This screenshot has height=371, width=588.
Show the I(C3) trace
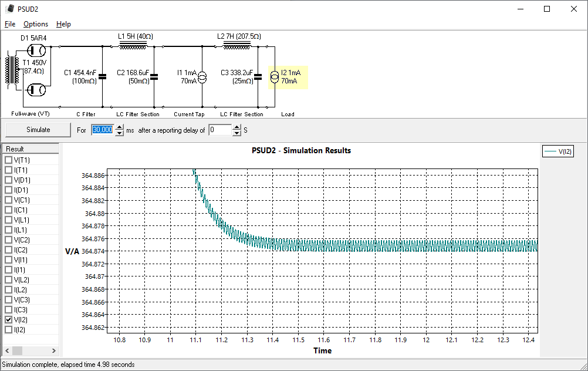(9, 310)
